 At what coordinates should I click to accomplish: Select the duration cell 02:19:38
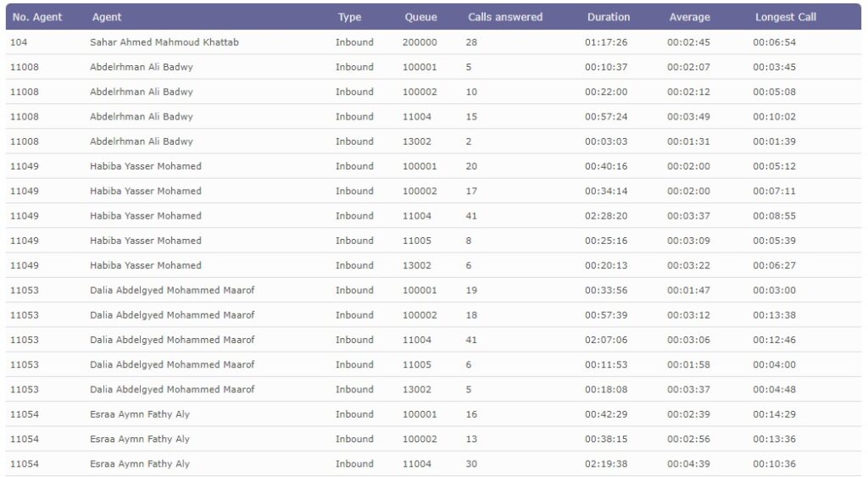[x=606, y=464]
